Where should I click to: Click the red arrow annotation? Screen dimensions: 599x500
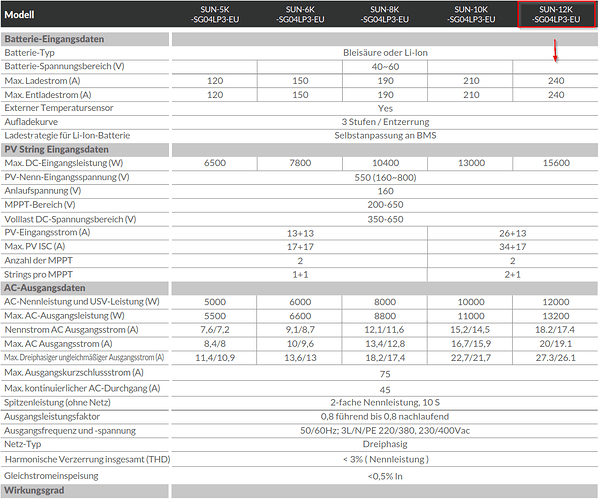(555, 50)
